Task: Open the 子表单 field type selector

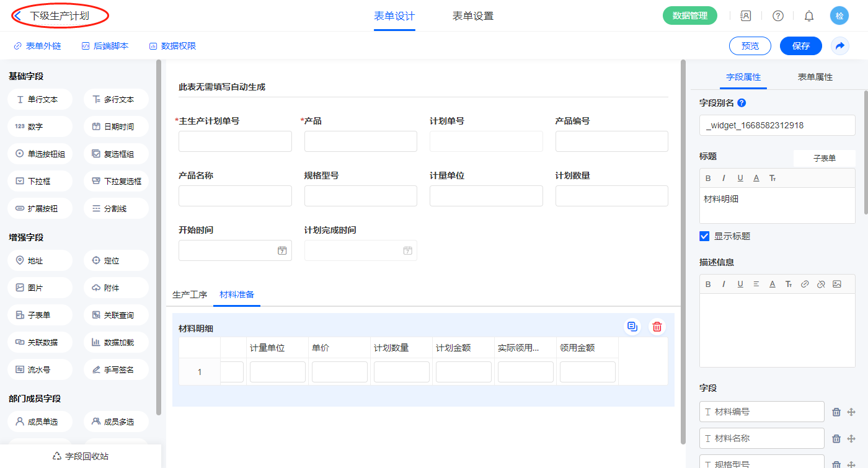Action: click(x=824, y=158)
